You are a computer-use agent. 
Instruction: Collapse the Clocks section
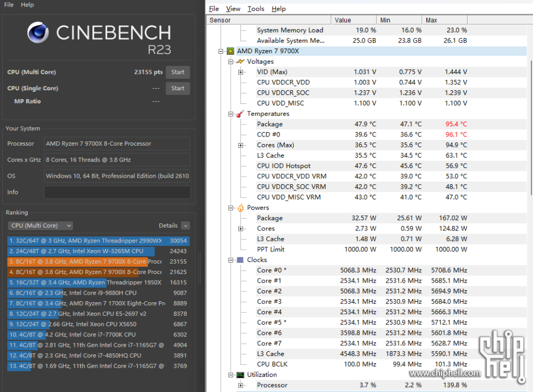(x=231, y=260)
